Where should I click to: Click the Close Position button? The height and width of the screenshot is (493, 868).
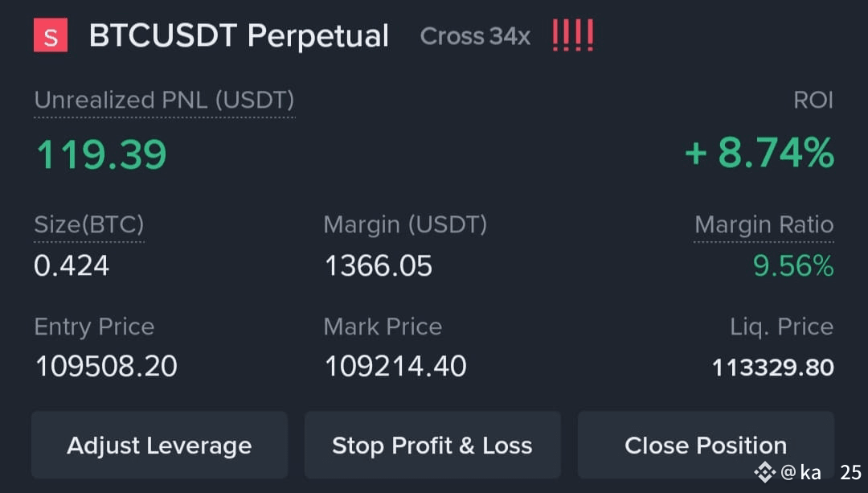click(x=706, y=445)
